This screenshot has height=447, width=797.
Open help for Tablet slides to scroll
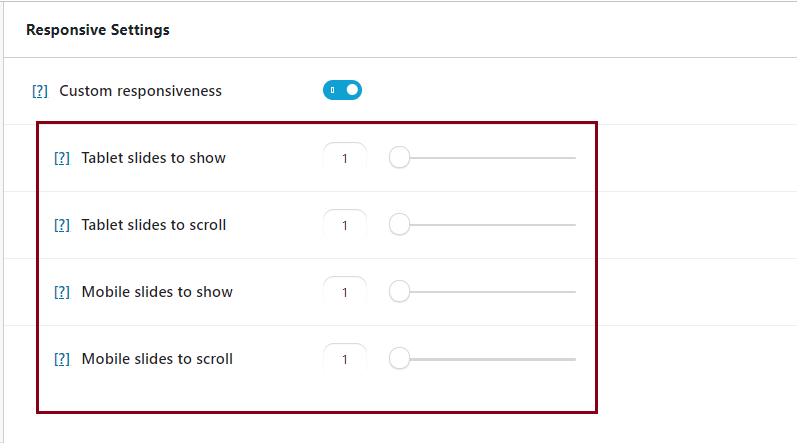click(62, 225)
